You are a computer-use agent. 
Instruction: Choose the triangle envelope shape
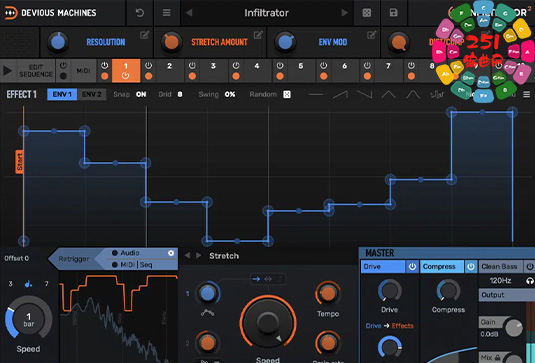coord(389,95)
